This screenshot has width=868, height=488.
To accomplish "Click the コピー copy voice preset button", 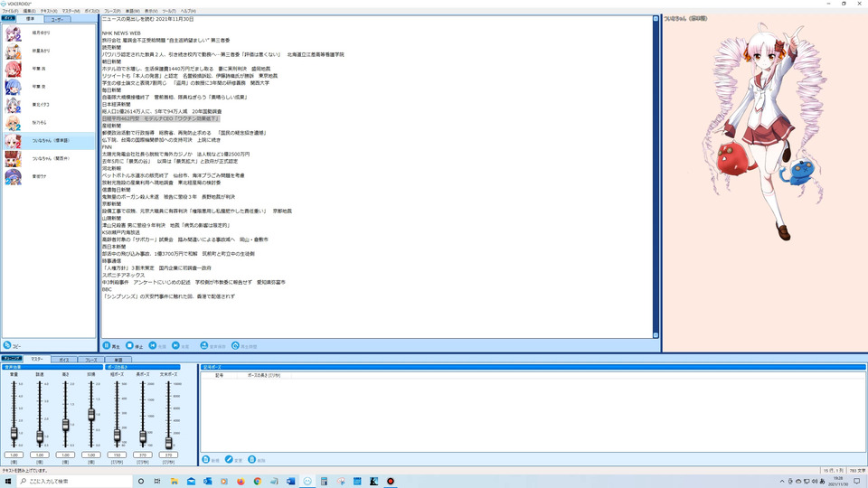I will 12,346.
